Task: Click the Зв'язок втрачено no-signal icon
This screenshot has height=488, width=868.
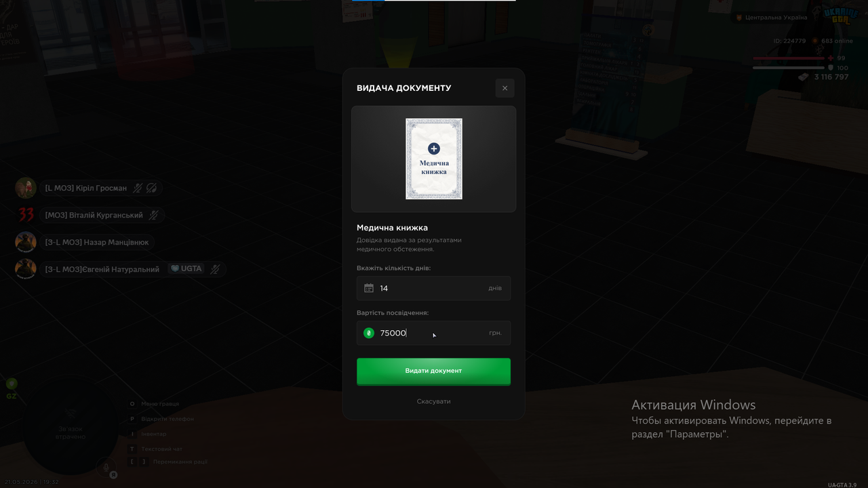Action: (x=71, y=414)
